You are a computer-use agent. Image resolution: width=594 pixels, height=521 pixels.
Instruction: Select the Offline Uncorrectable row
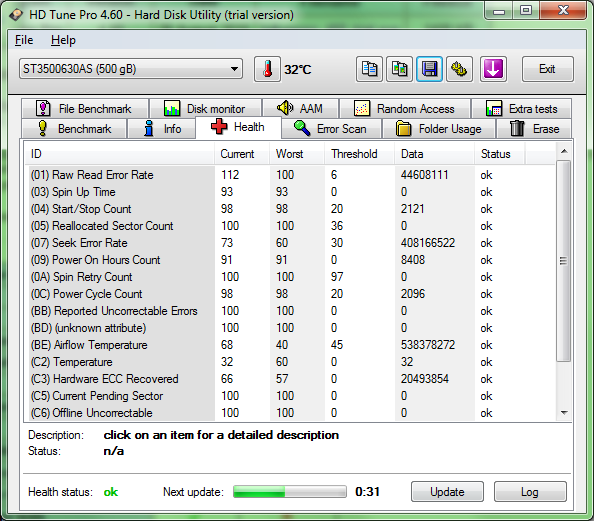290,413
